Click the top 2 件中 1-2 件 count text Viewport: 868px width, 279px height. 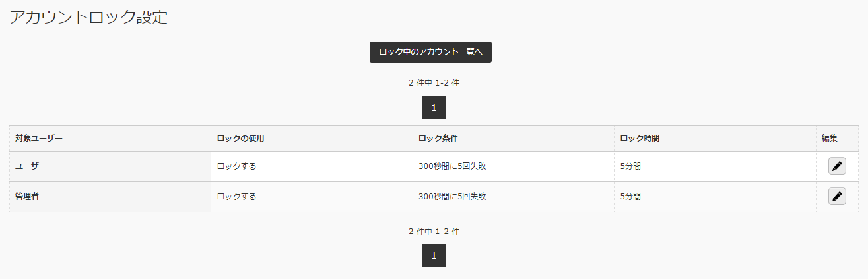click(434, 83)
